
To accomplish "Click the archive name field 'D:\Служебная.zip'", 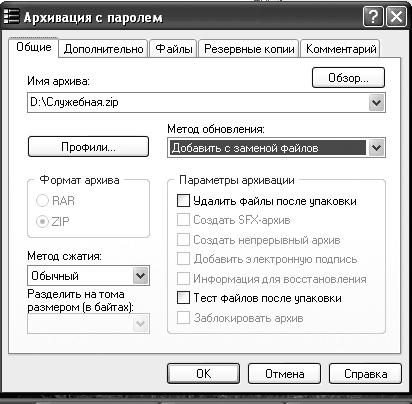I will [198, 103].
